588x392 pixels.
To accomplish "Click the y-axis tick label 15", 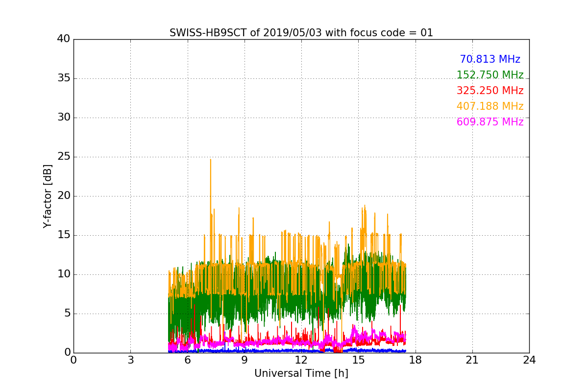I will click(x=64, y=235).
